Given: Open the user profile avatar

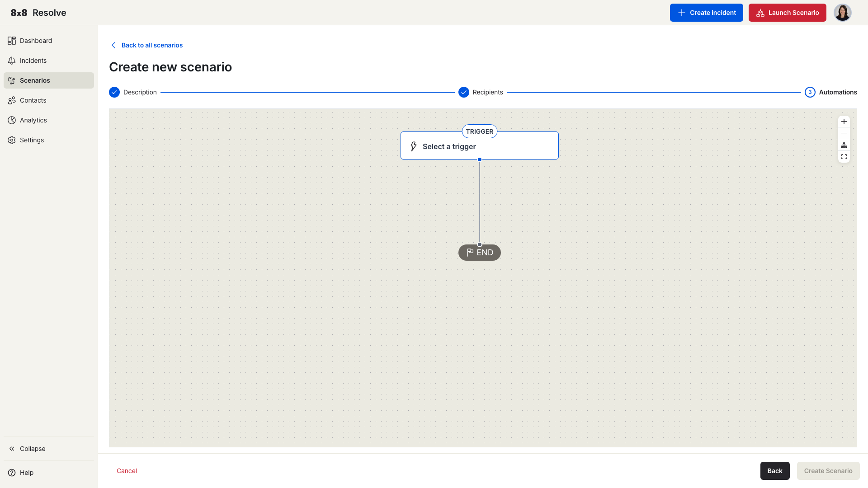Looking at the screenshot, I should [x=842, y=13].
